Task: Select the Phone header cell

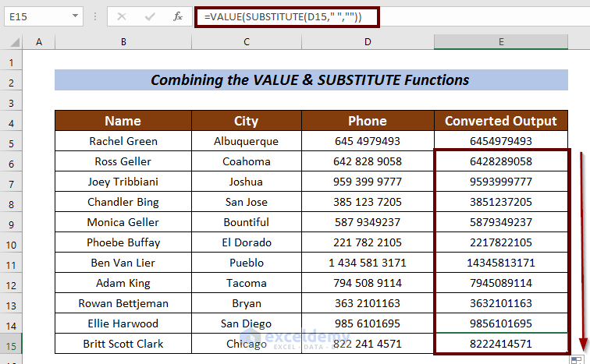Action: pyautogui.click(x=367, y=121)
